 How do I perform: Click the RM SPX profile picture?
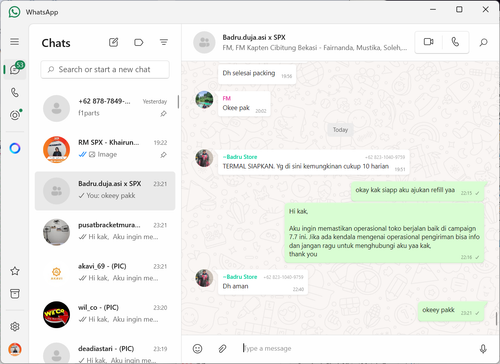(x=56, y=149)
